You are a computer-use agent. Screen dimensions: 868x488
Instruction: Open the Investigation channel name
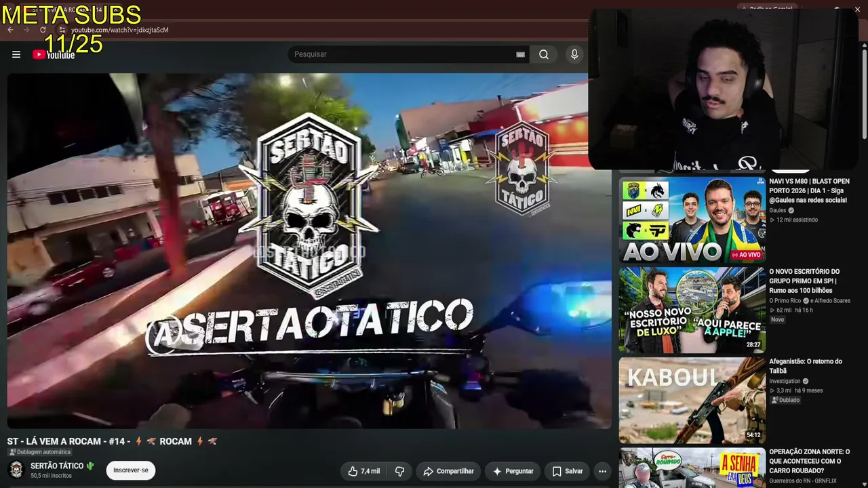pos(786,381)
